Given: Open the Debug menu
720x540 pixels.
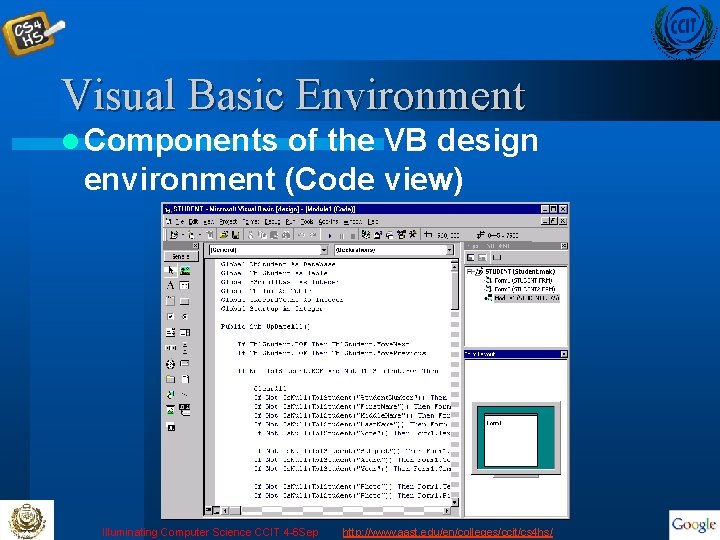Looking at the screenshot, I should coord(272,221).
